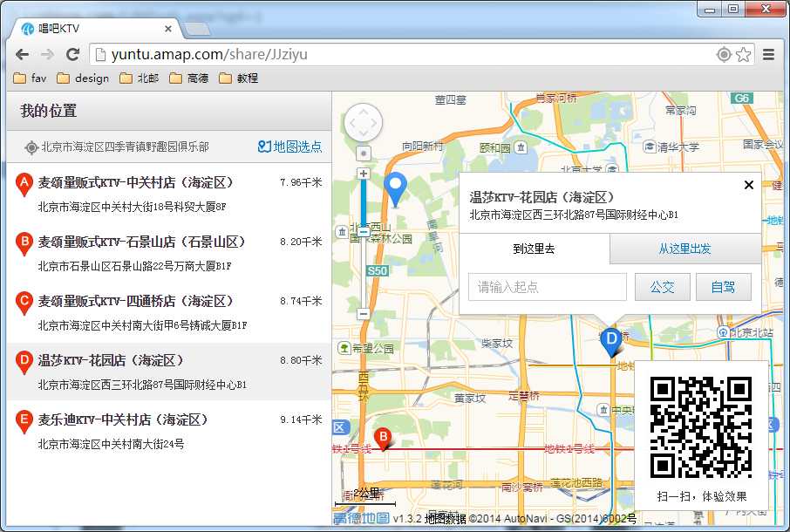
Task: Minimize the browser window
Action: coord(710,9)
